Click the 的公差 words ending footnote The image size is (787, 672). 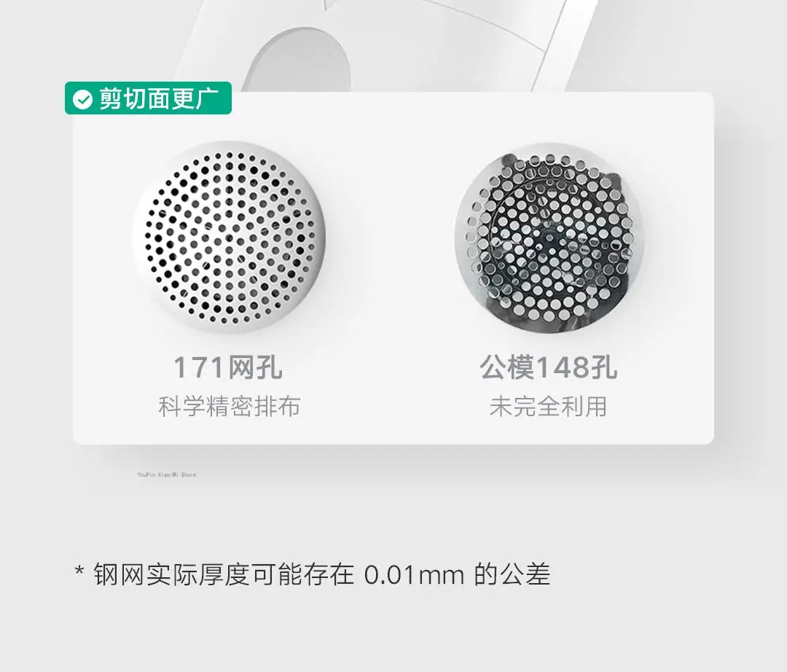tap(512, 574)
